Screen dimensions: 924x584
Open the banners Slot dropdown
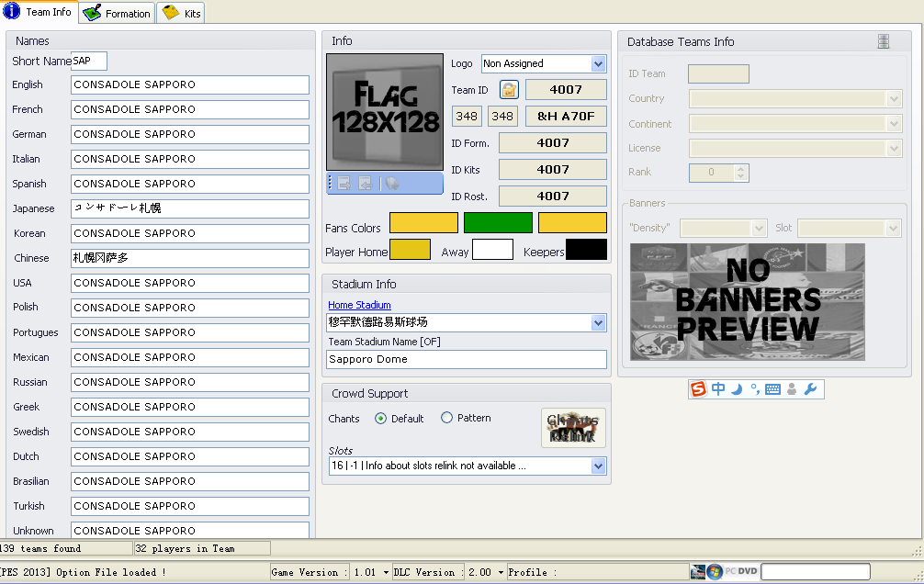point(894,228)
